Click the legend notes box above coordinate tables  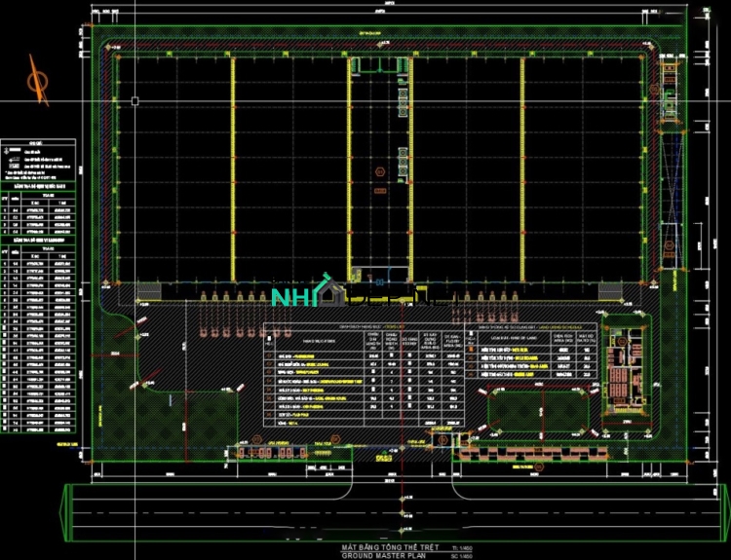pos(38,160)
